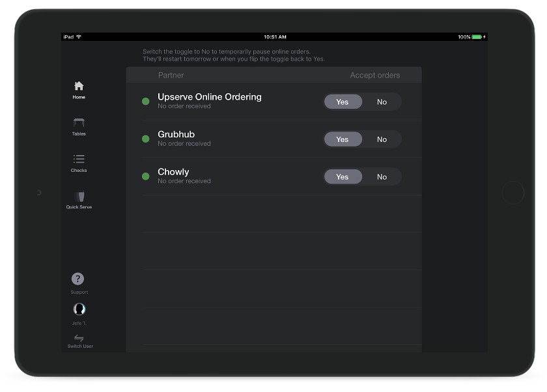Select the Upserve Online Ordering partner name
Viewport: 547px width, 392px height.
209,96
